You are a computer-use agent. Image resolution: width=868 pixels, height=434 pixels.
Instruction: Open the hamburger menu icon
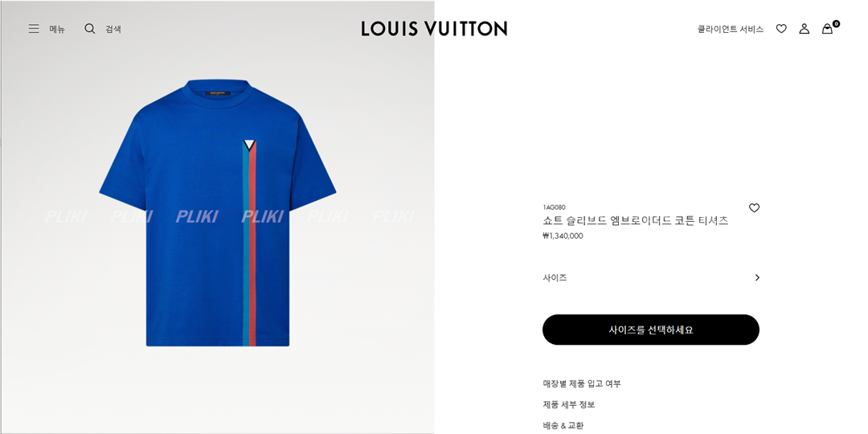pyautogui.click(x=34, y=29)
